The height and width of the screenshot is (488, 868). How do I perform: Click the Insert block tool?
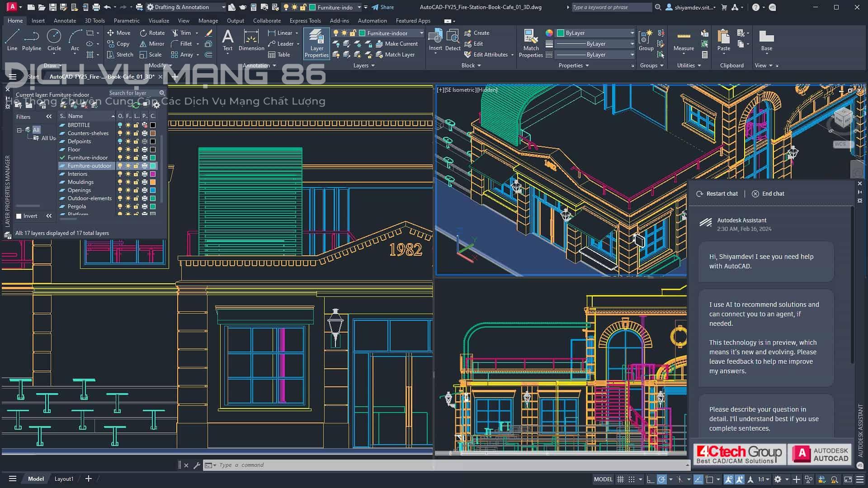(x=435, y=40)
